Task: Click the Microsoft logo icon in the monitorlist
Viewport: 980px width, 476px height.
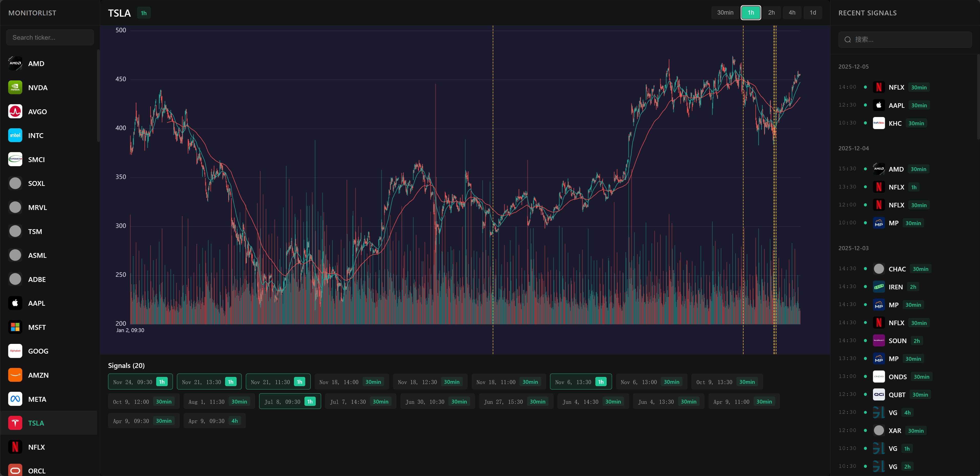Action: 15,327
